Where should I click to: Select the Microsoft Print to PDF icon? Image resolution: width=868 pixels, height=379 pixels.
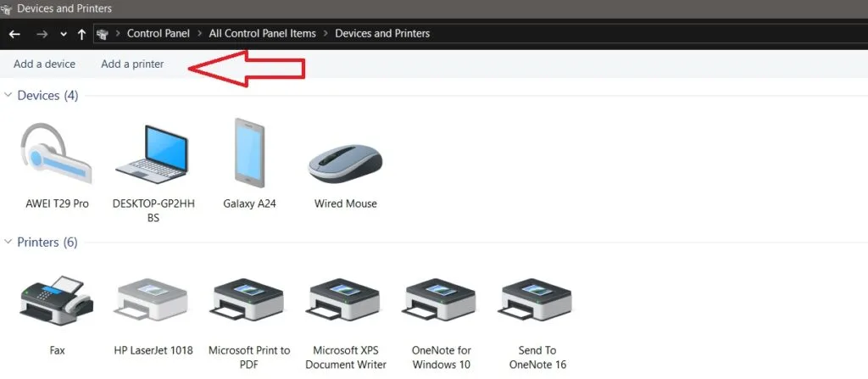pos(248,300)
